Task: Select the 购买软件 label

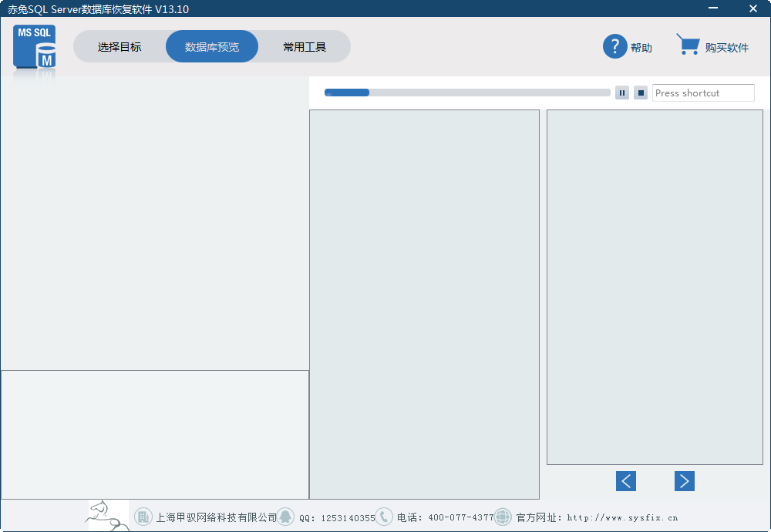Action: 727,48
